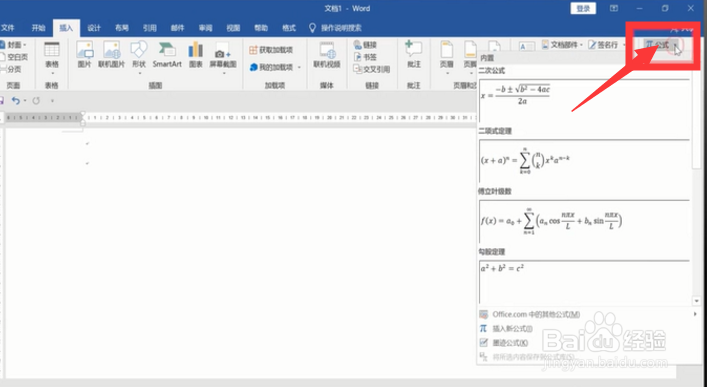The width and height of the screenshot is (707, 387).
Task: Open Ribbon Display Options icon
Action: tap(614, 8)
